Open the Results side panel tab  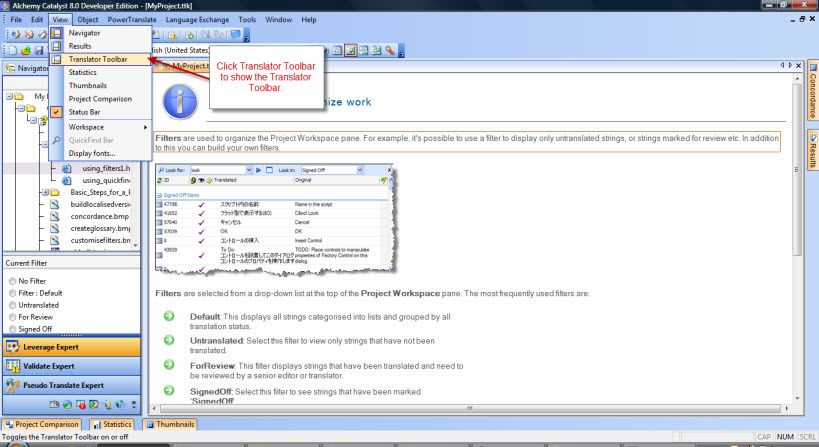click(813, 149)
